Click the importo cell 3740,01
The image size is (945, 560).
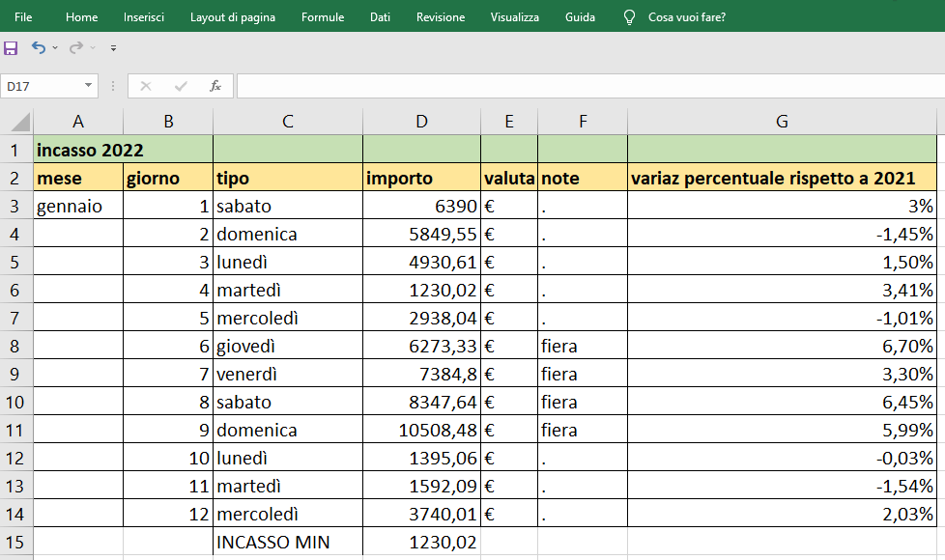pyautogui.click(x=422, y=514)
